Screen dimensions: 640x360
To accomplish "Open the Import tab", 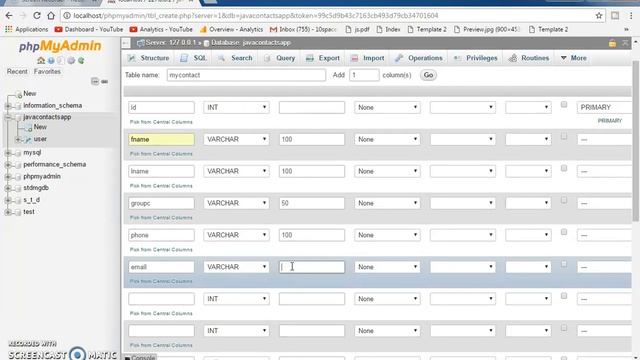I will pyautogui.click(x=368, y=58).
